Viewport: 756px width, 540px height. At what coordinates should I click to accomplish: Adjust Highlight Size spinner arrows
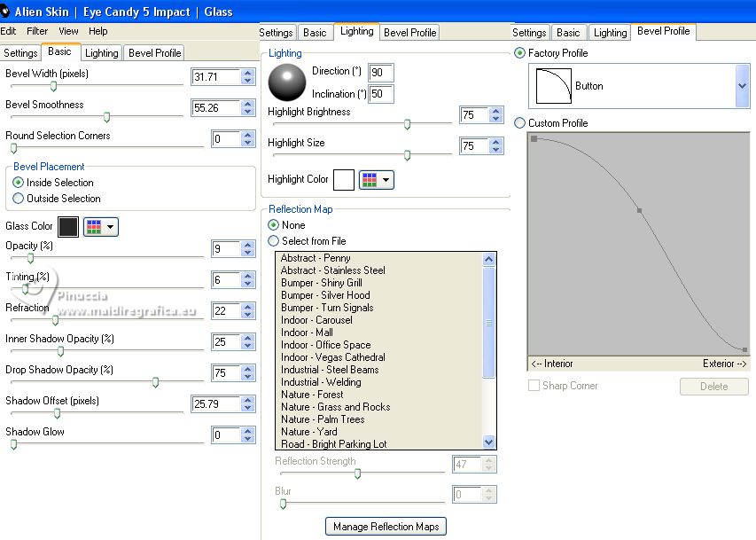(x=495, y=145)
